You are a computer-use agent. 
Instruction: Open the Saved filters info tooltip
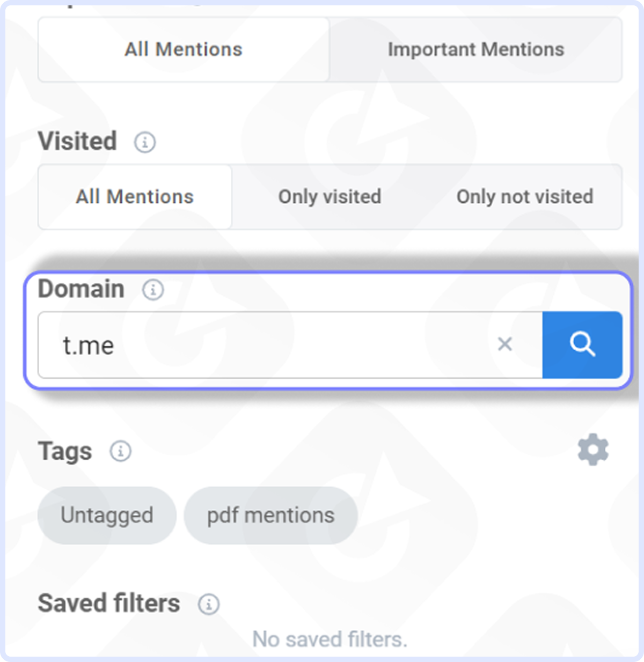point(208,604)
